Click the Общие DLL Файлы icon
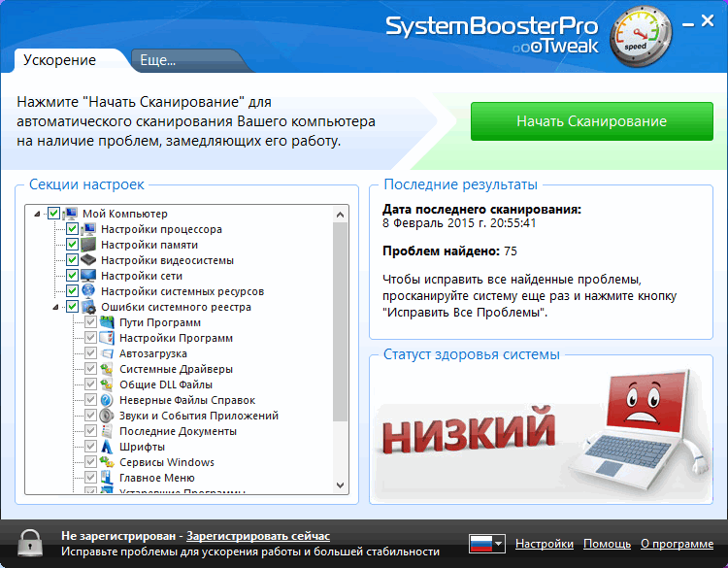 (x=107, y=384)
